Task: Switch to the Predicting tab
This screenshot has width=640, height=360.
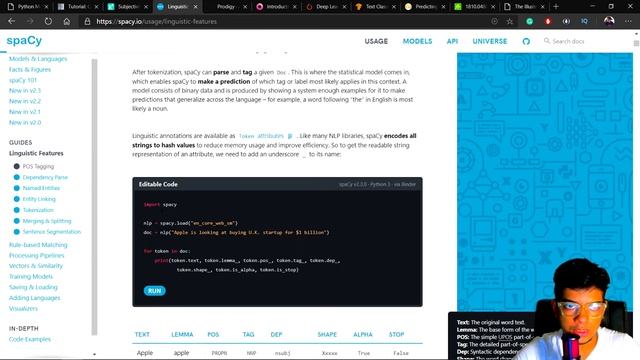Action: pyautogui.click(x=425, y=7)
